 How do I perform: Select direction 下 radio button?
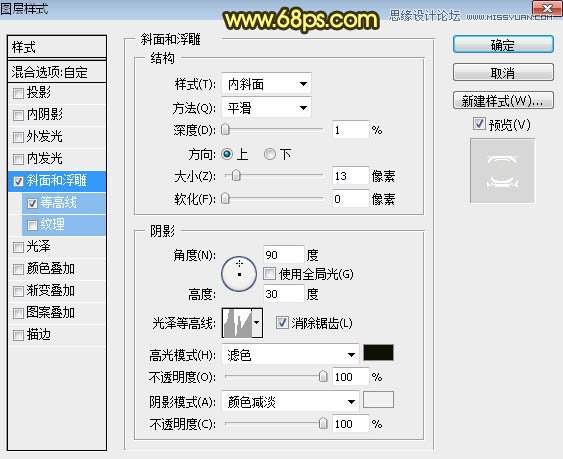[x=270, y=154]
